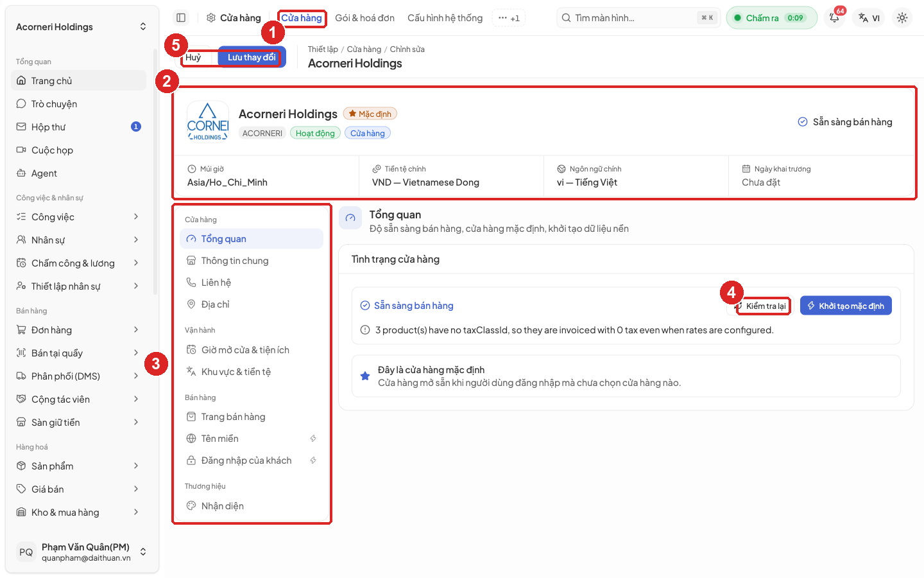This screenshot has height=578, width=924.
Task: Switch the light/dark theme sun icon
Action: [x=902, y=18]
